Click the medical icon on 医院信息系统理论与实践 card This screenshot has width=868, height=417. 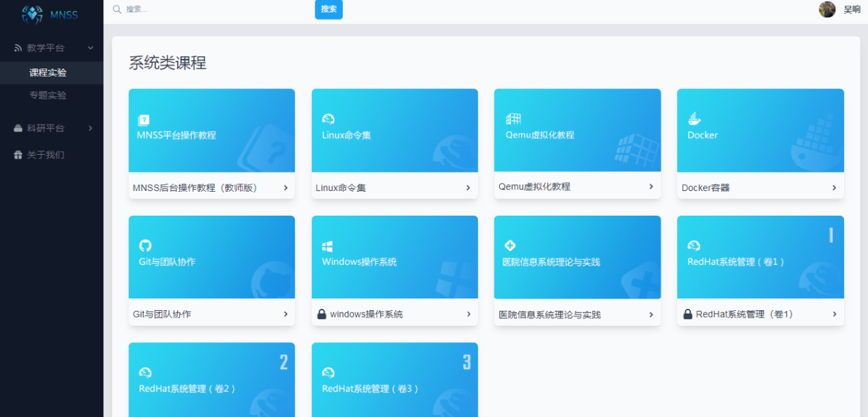click(x=510, y=246)
